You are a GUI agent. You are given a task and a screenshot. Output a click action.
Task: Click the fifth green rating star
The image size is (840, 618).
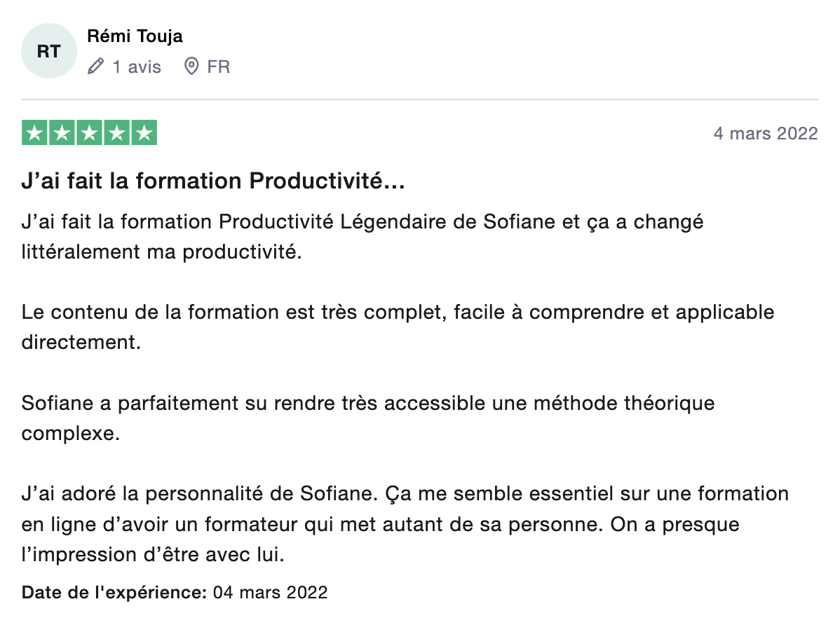point(144,133)
